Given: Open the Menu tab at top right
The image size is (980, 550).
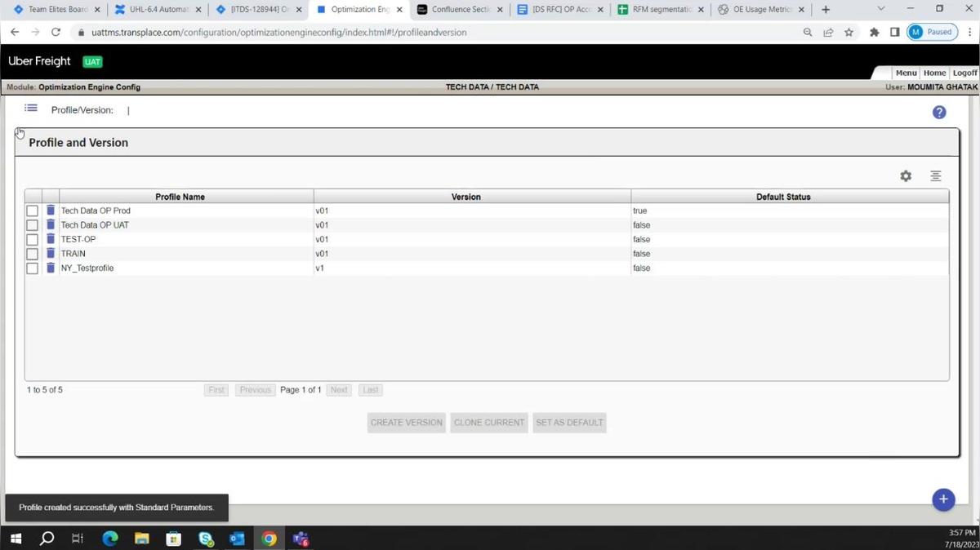Looking at the screenshot, I should (x=906, y=73).
